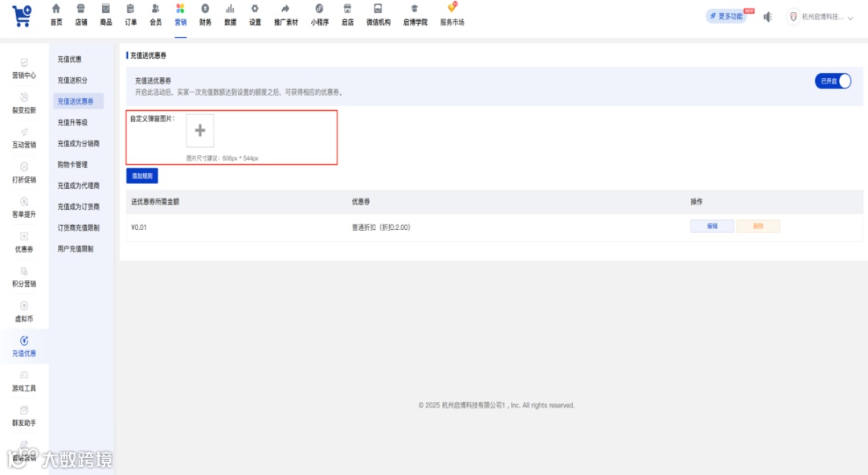The image size is (868, 475).
Task: Open the 用户充值限制 submenu item
Action: (x=76, y=248)
